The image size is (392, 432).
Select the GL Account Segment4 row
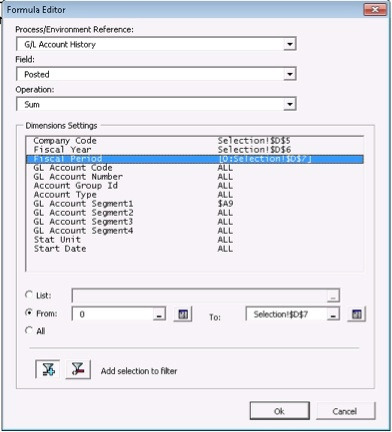[195, 231]
